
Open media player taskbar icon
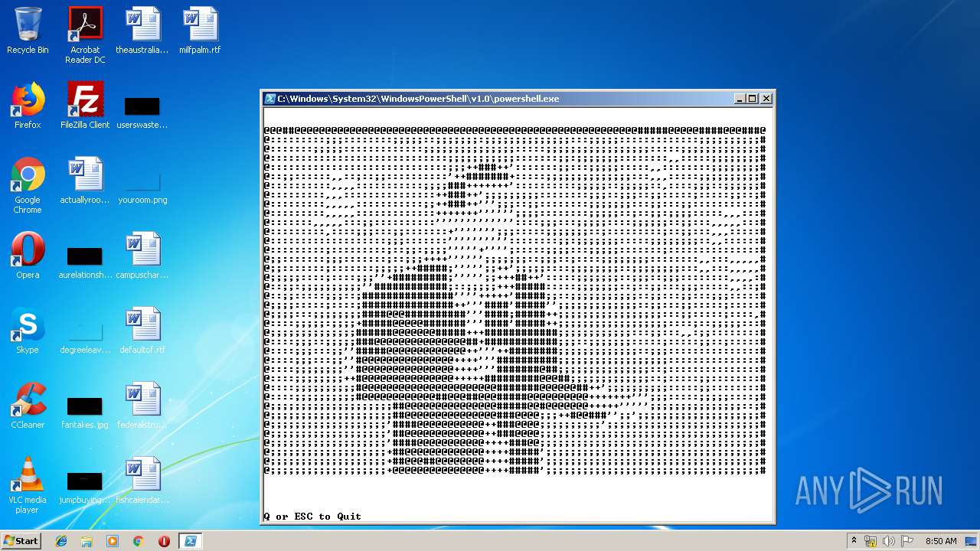pyautogui.click(x=113, y=541)
